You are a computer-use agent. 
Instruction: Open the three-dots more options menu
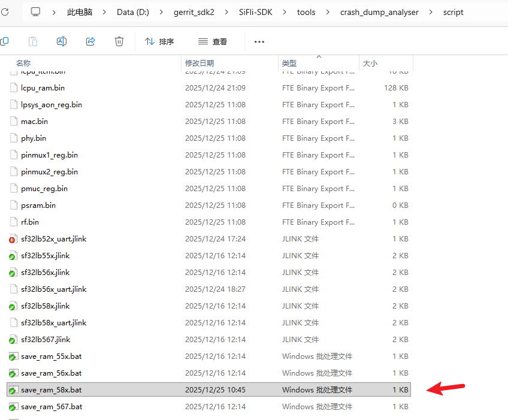[x=259, y=42]
